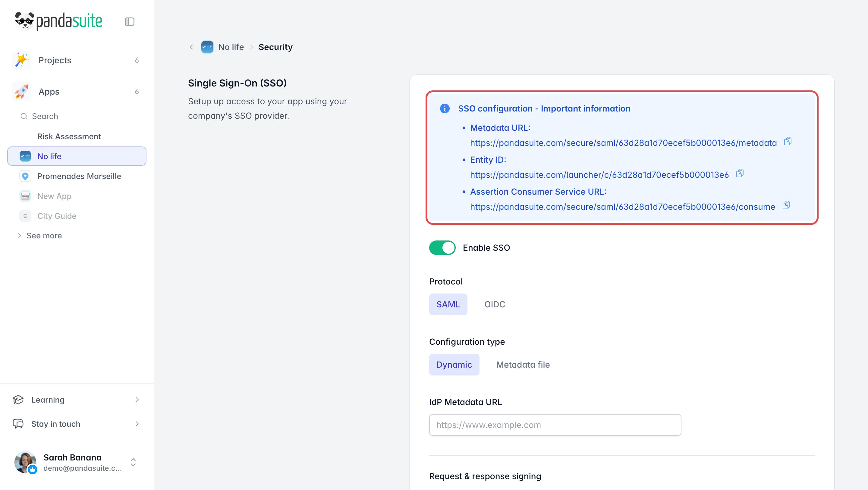Click the Learning graduation cap icon

(x=18, y=400)
